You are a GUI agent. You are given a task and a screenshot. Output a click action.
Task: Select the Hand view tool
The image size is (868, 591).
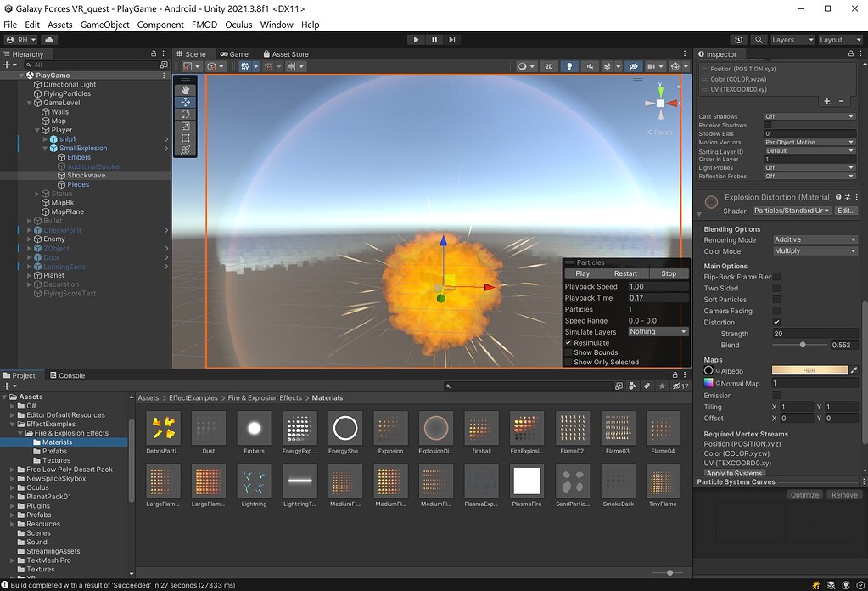point(186,90)
